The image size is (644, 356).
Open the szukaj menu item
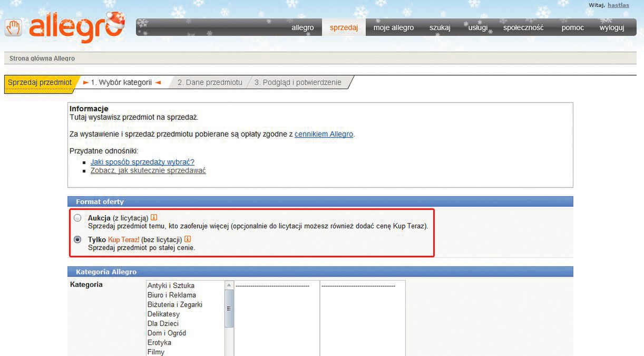pos(440,27)
